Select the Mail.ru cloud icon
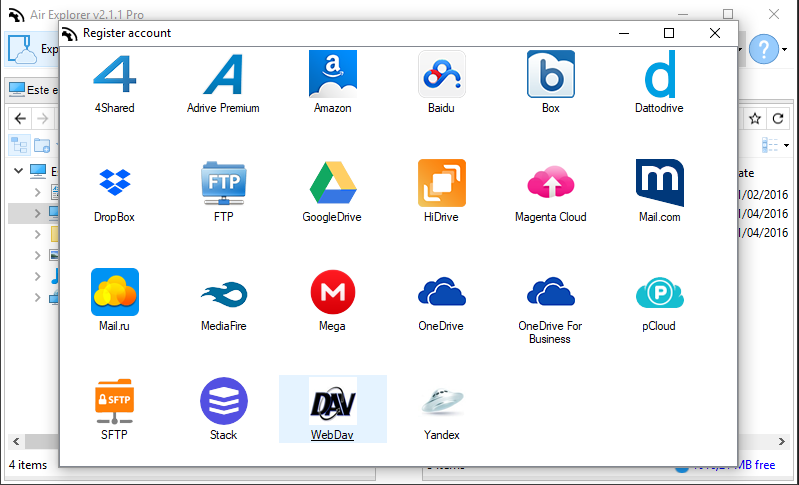This screenshot has width=799, height=485. click(115, 291)
